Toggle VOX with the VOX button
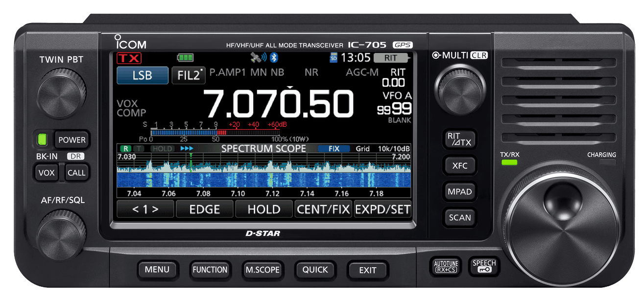This screenshot has width=644, height=298. [x=47, y=173]
